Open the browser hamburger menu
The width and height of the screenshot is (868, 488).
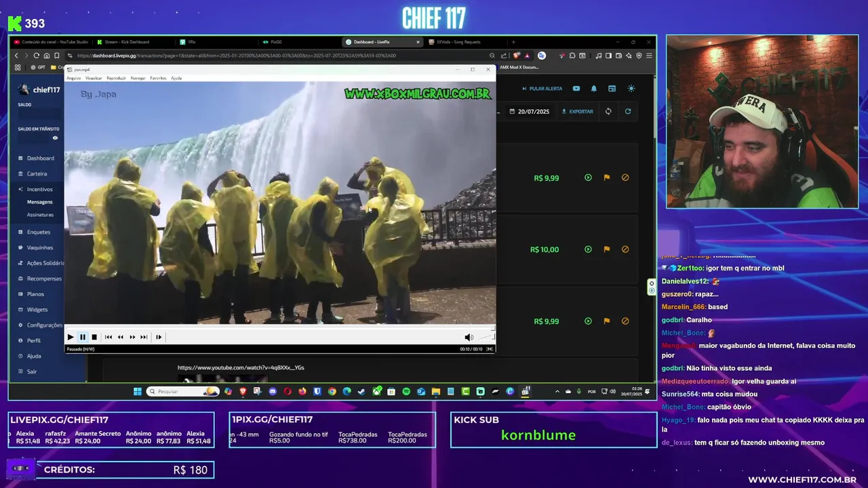[649, 56]
